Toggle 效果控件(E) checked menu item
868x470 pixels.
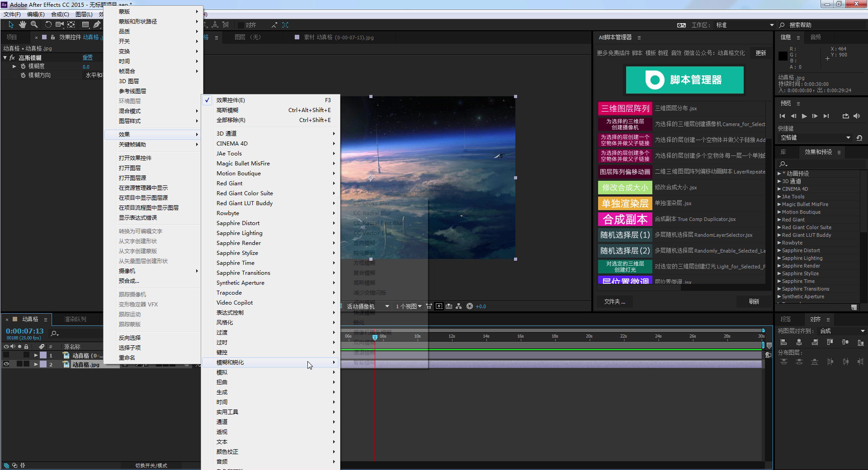point(271,100)
